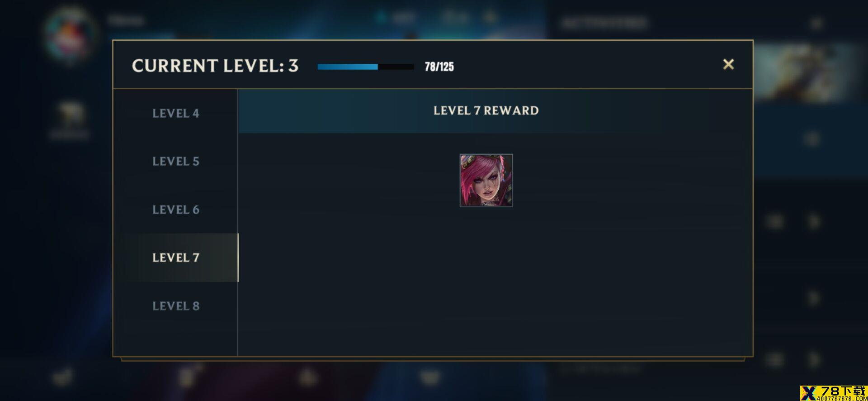Click the blurred trophy icon in left sidebar
This screenshot has width=868, height=401.
(70, 115)
